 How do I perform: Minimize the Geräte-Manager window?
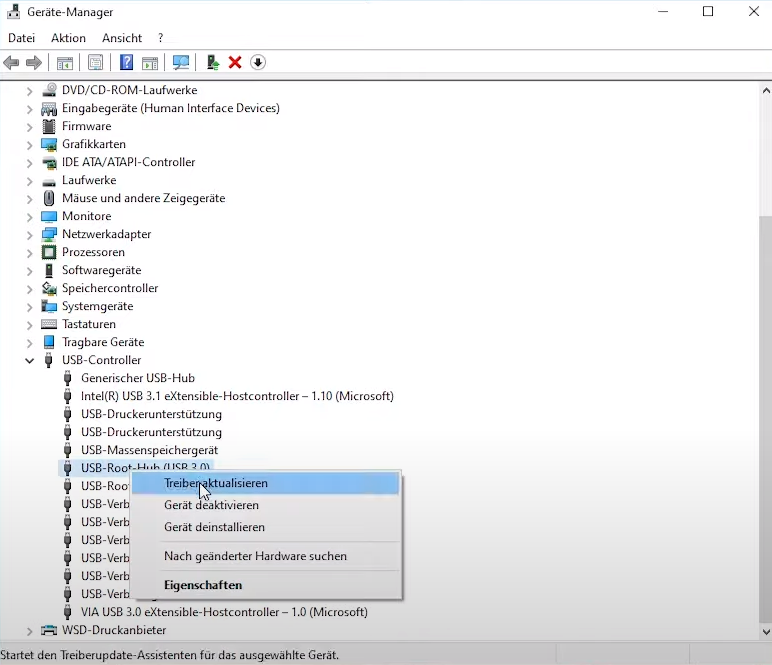click(663, 11)
